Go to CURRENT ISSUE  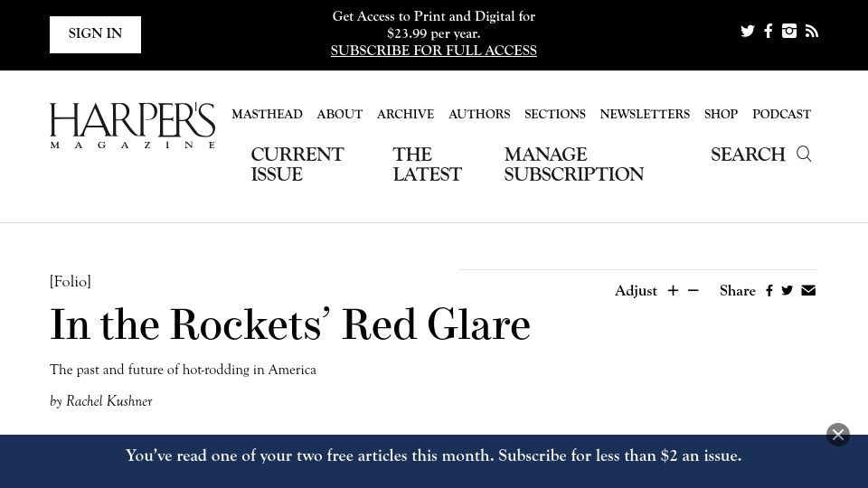click(297, 164)
